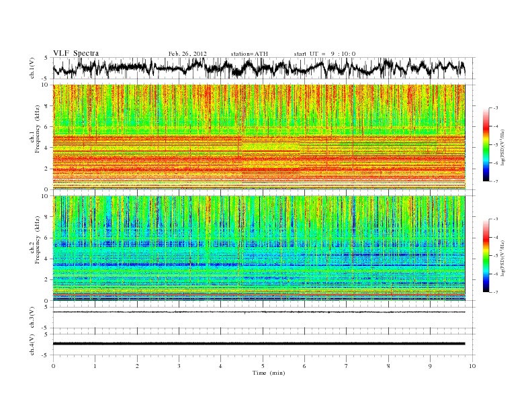532x411 pixels.
Task: Click the ch.4(V) axis label
Action: point(32,345)
